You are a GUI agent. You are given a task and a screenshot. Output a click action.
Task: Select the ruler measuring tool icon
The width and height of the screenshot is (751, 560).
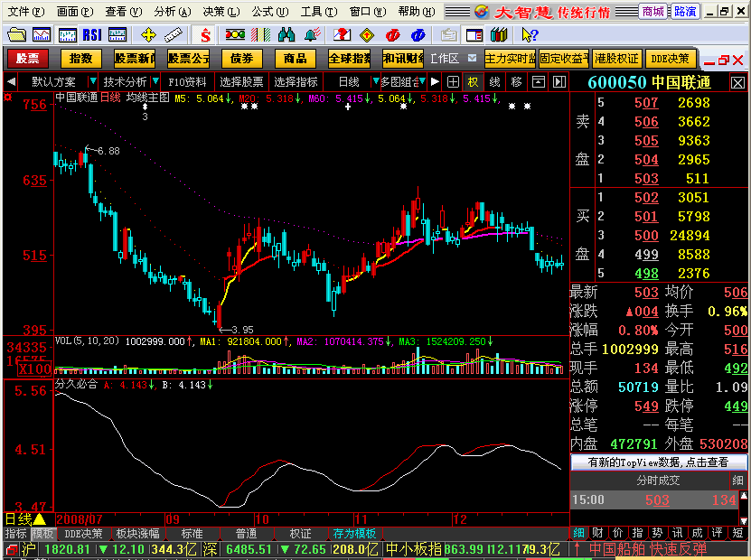coord(173,35)
